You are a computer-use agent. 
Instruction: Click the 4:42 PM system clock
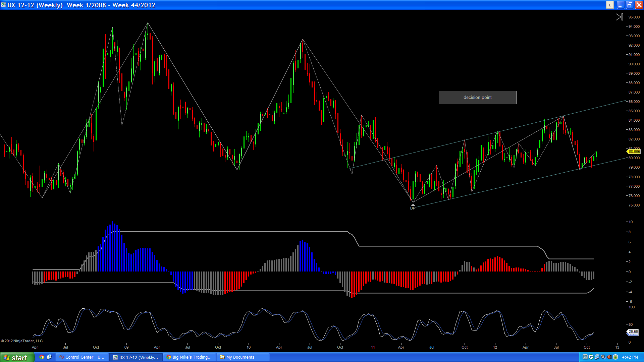click(x=630, y=357)
